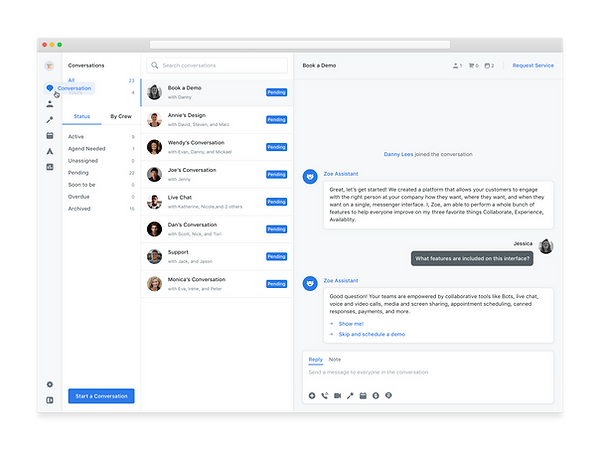Click the plus attachment icon in reply box
Image resolution: width=600 pixels, height=449 pixels.
pyautogui.click(x=312, y=396)
